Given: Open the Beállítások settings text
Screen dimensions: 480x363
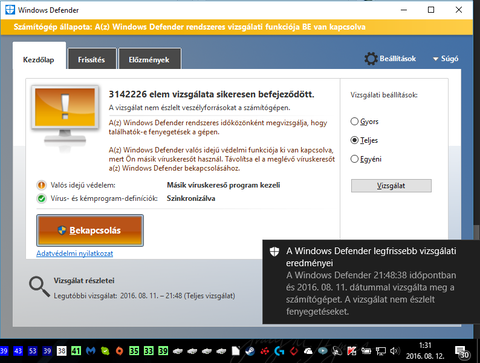Looking at the screenshot, I should point(398,59).
